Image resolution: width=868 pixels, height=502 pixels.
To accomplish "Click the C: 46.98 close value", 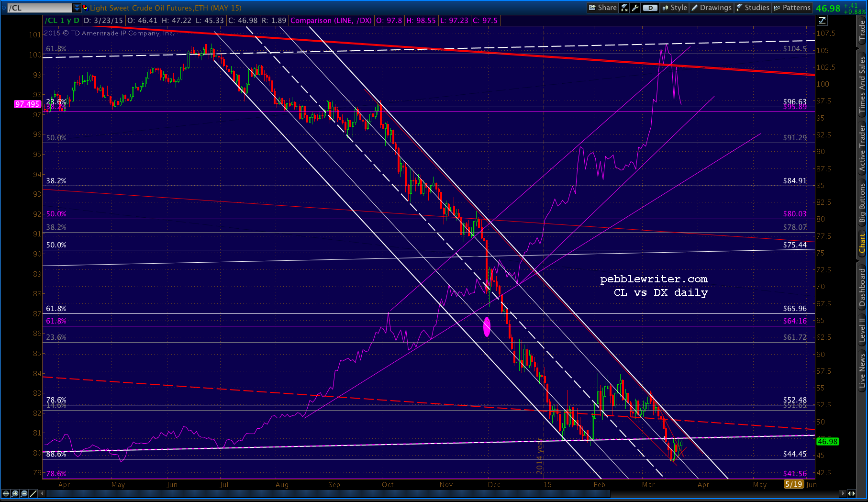I will [243, 21].
